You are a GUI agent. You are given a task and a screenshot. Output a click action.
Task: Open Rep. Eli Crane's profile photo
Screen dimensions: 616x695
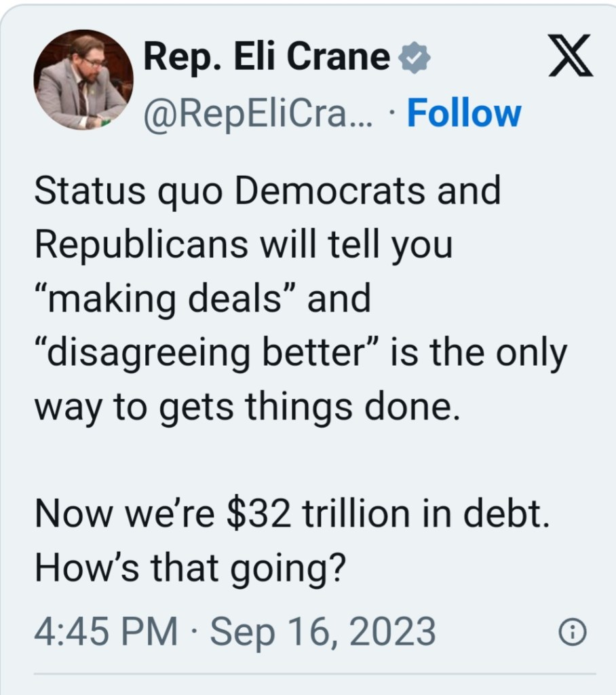click(83, 81)
